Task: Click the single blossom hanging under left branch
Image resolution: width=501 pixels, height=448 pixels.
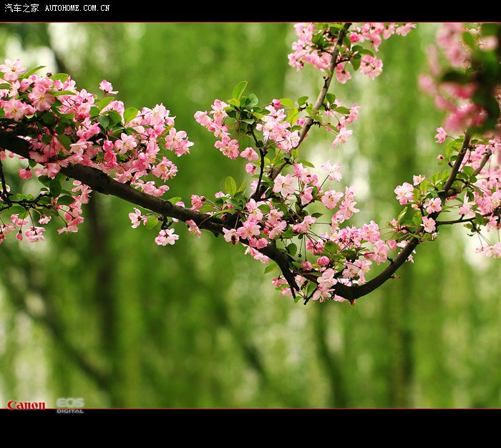Action: [x=167, y=237]
